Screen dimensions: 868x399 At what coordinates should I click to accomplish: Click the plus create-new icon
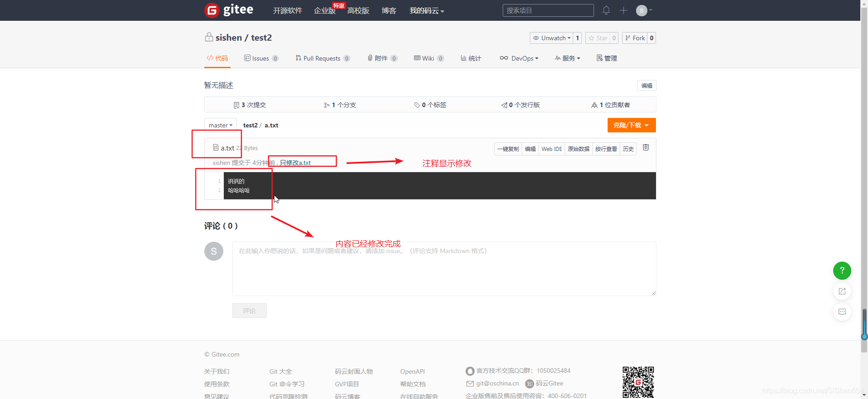623,10
